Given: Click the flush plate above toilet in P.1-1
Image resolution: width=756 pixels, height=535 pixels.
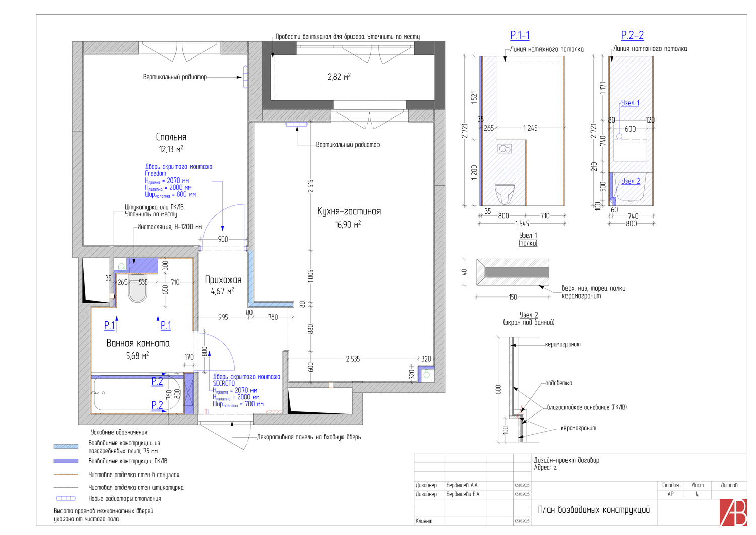Looking at the screenshot, I should [505, 149].
